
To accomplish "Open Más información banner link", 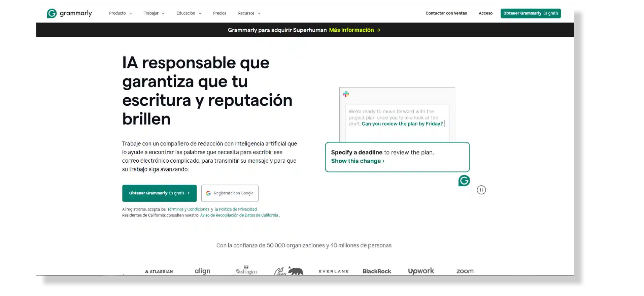I will [354, 30].
